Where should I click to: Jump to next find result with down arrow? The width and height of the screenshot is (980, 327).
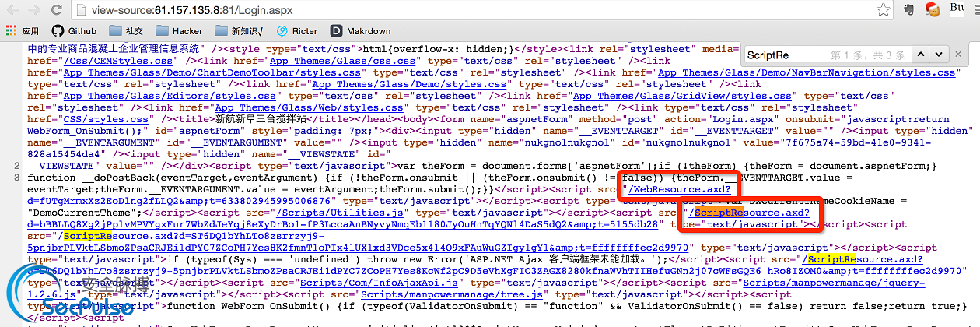(x=938, y=55)
